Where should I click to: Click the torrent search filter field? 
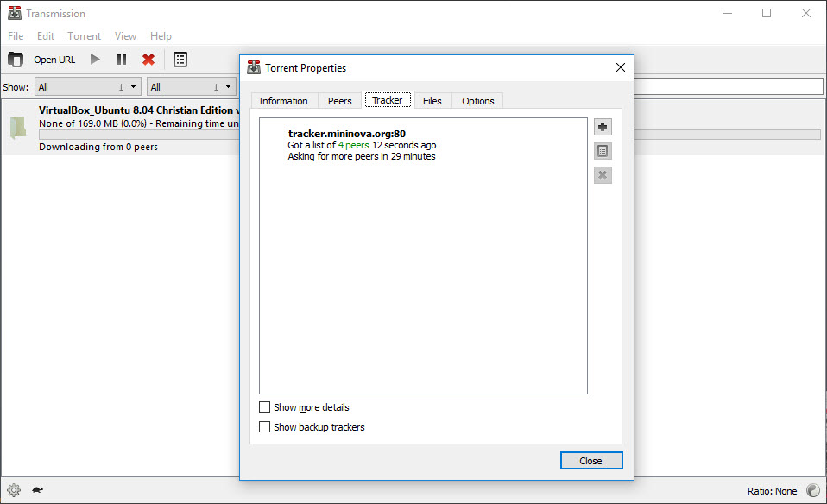pyautogui.click(x=729, y=86)
